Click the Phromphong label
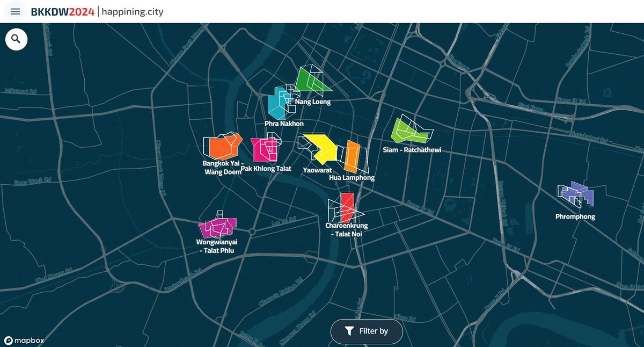The height and width of the screenshot is (347, 644). pos(575,217)
